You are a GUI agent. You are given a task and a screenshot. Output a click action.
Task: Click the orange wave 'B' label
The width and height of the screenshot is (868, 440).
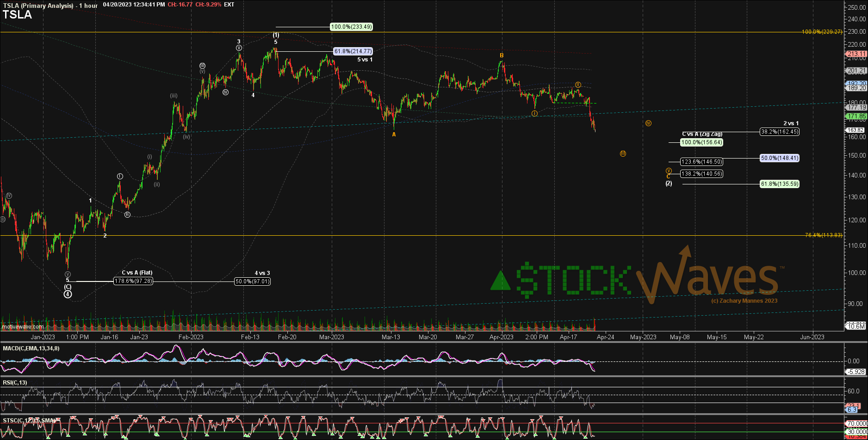(x=502, y=55)
